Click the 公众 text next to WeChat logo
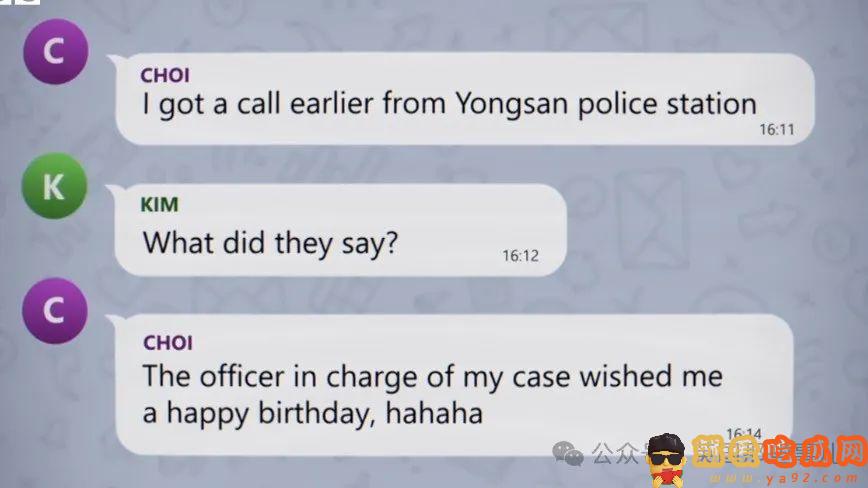The image size is (868, 488). coord(616,454)
